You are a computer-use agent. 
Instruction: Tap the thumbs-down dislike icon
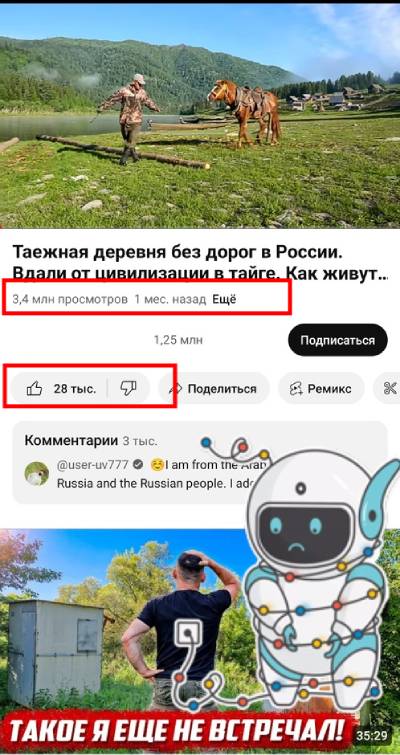pos(128,388)
